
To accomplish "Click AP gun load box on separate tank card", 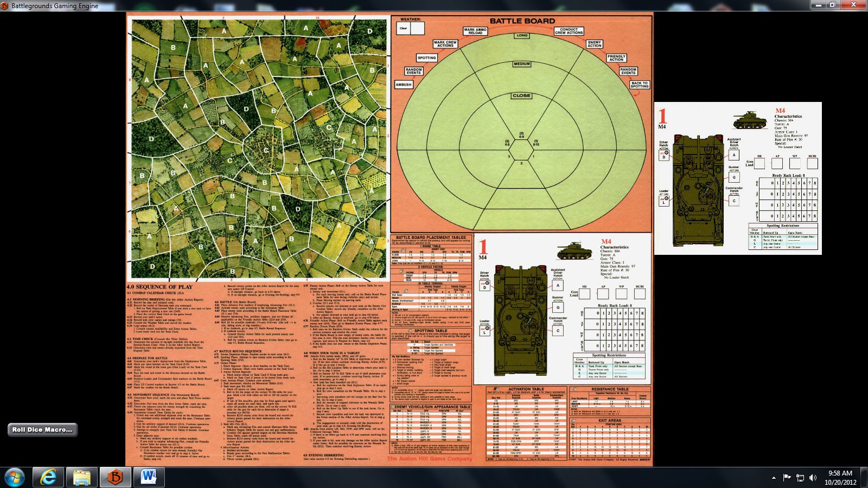I will point(777,163).
